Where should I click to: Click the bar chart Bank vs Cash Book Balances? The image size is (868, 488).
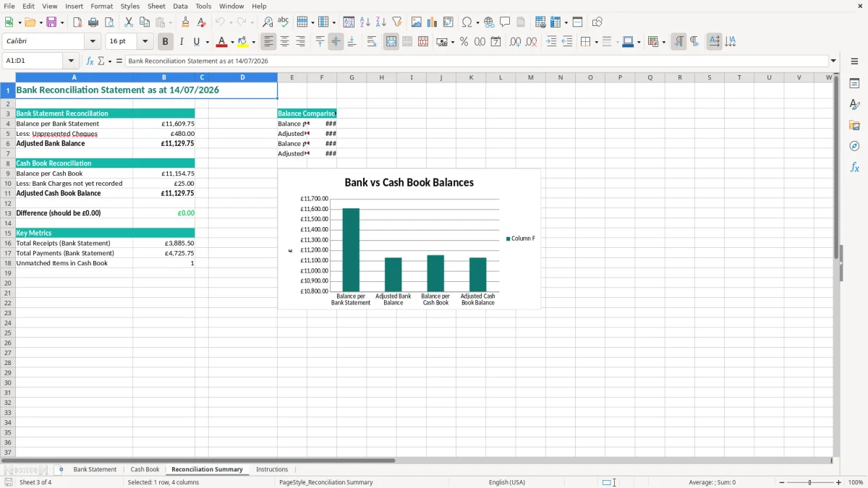click(x=409, y=239)
